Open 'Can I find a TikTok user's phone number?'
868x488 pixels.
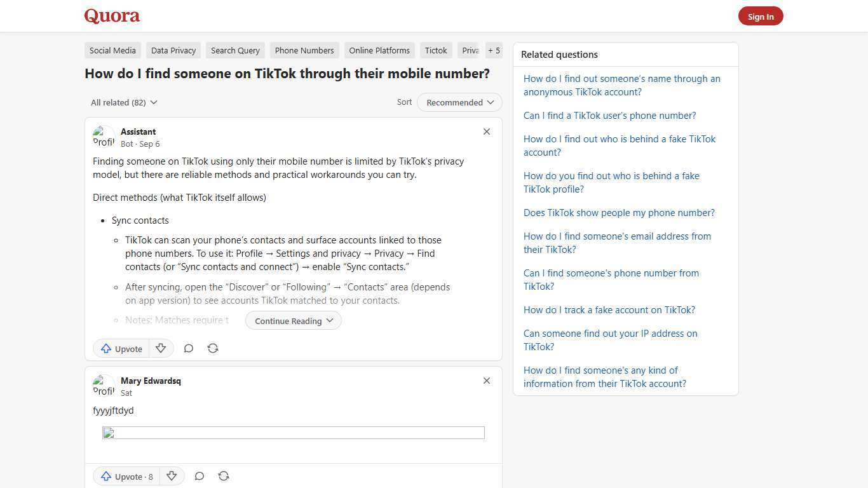pos(609,115)
